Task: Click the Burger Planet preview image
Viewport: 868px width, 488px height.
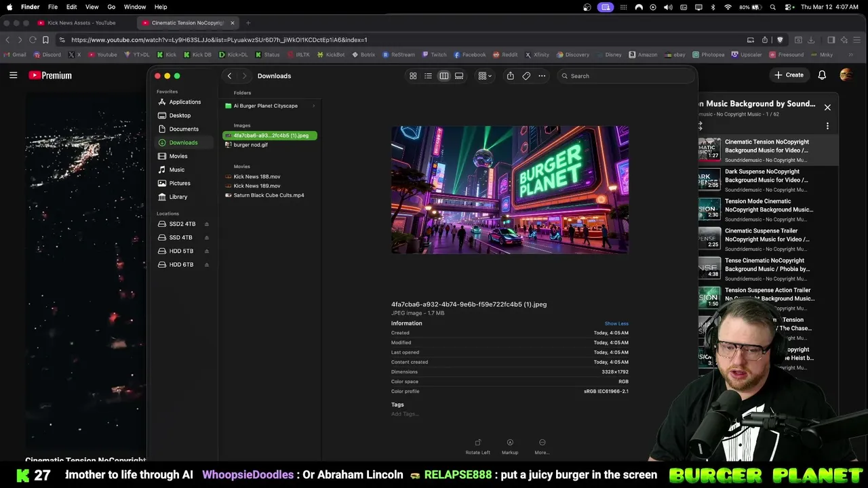Action: 510,190
